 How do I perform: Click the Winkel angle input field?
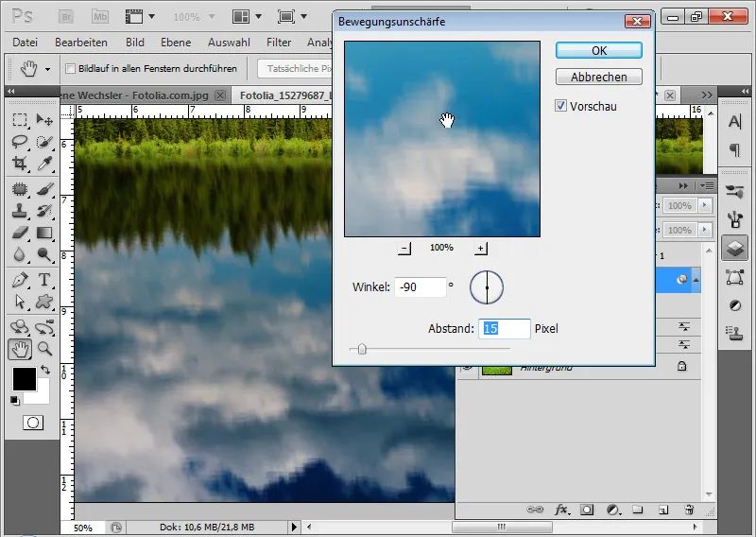tap(420, 287)
